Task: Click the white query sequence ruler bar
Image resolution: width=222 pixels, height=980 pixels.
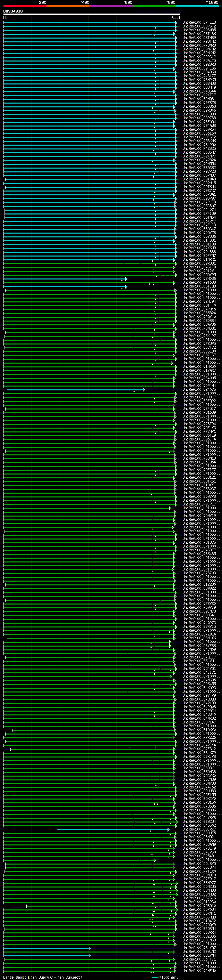Action: (92, 15)
